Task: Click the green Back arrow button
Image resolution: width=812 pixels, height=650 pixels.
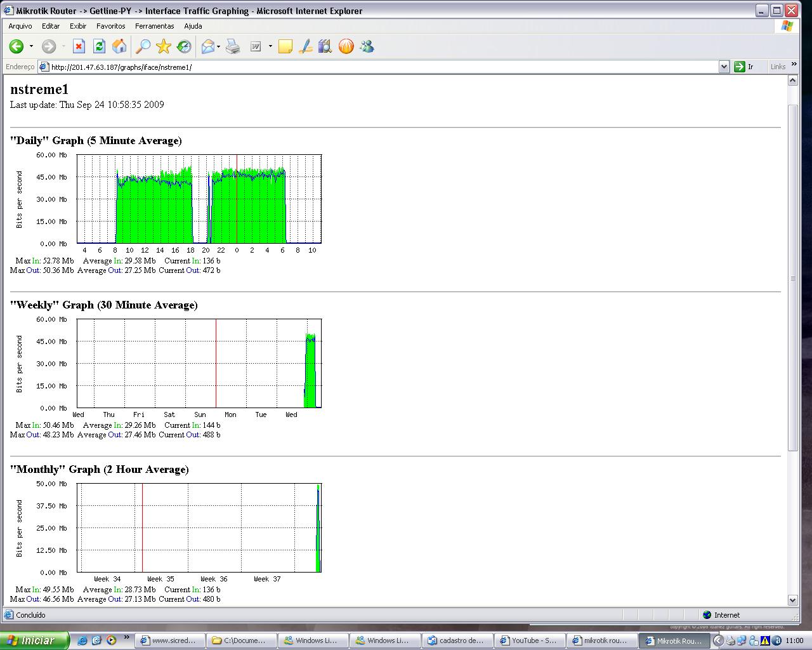Action: tap(16, 46)
